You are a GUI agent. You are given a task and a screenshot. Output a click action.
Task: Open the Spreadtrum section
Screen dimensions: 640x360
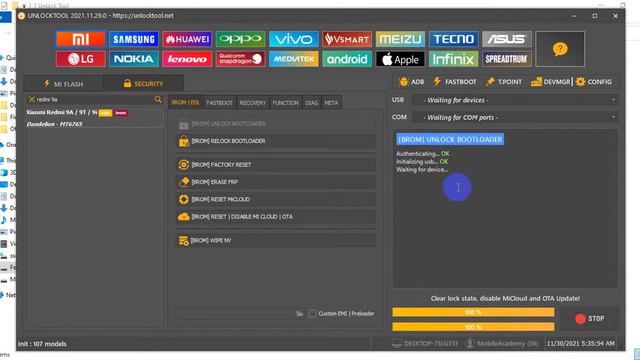coord(507,59)
